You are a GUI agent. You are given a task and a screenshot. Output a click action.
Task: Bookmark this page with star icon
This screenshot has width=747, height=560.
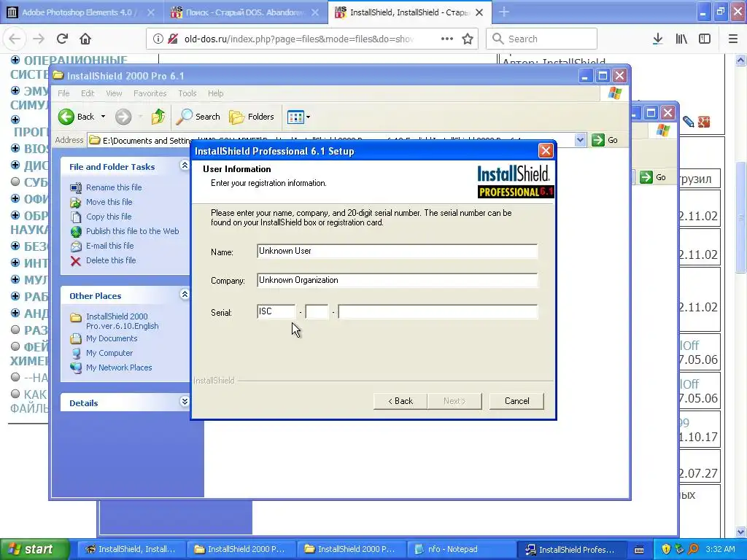pyautogui.click(x=468, y=39)
